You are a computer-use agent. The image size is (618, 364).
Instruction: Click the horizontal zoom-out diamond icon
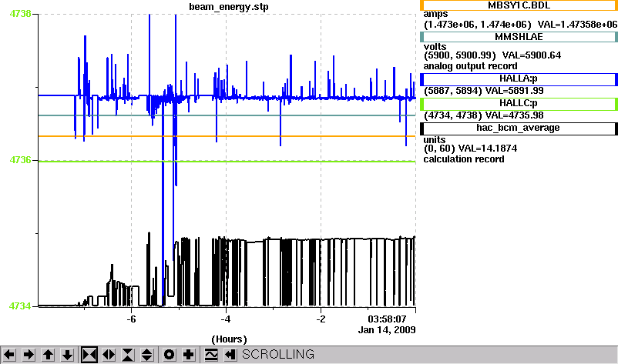(109, 355)
